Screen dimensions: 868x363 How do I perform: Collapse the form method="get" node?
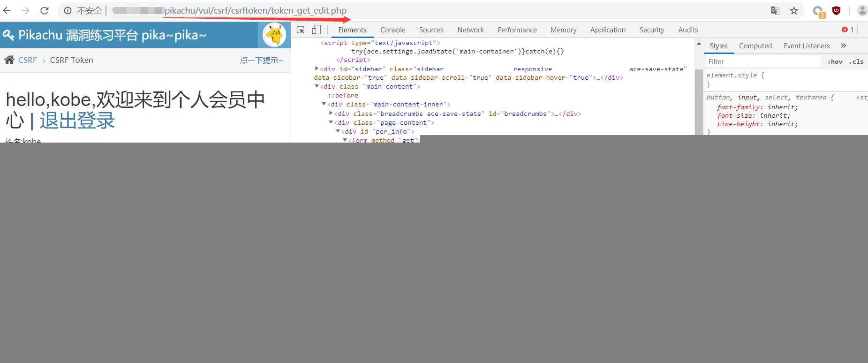(345, 140)
